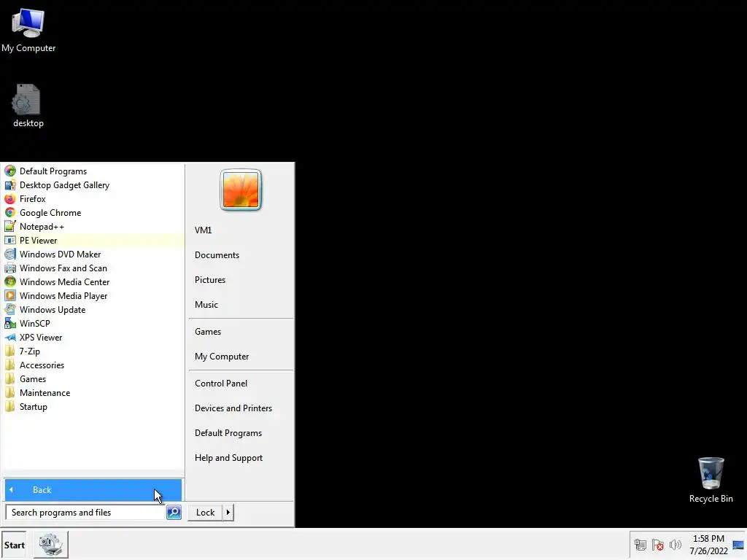Open the VM1 user folder
Viewport: 747px width, 560px height.
[x=204, y=230]
